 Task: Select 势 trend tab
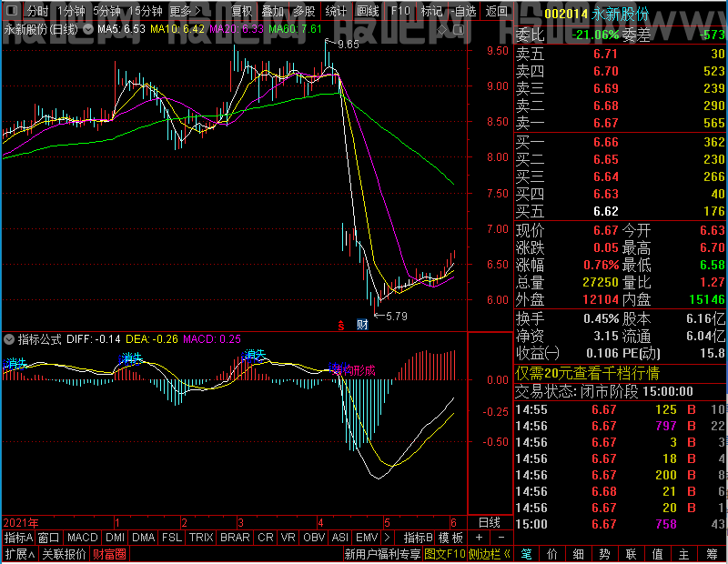[604, 554]
